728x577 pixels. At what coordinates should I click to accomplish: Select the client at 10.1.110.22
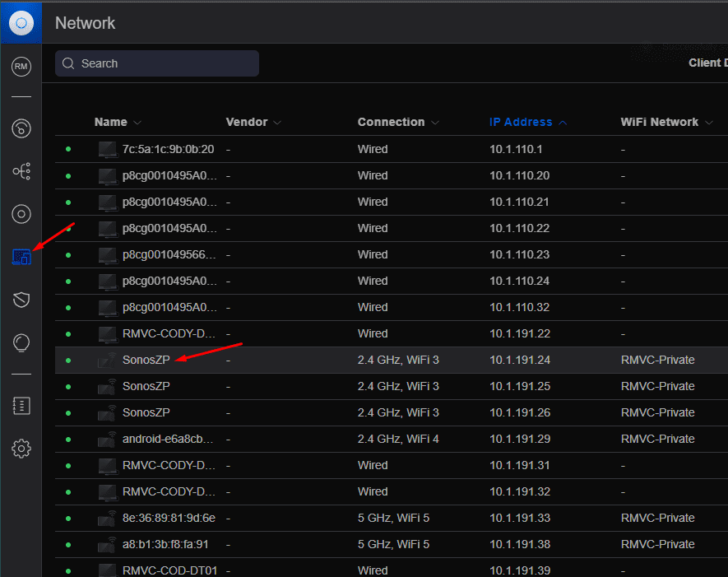coord(169,229)
